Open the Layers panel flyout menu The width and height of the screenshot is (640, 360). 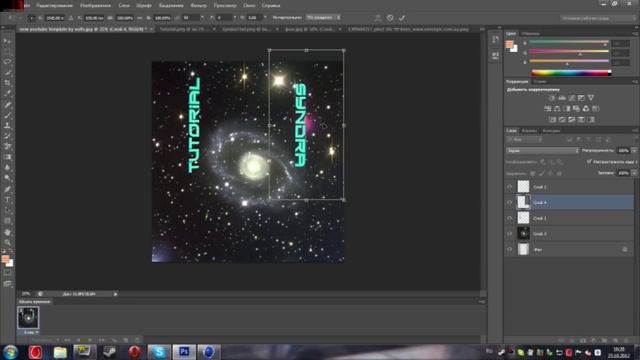pos(635,131)
